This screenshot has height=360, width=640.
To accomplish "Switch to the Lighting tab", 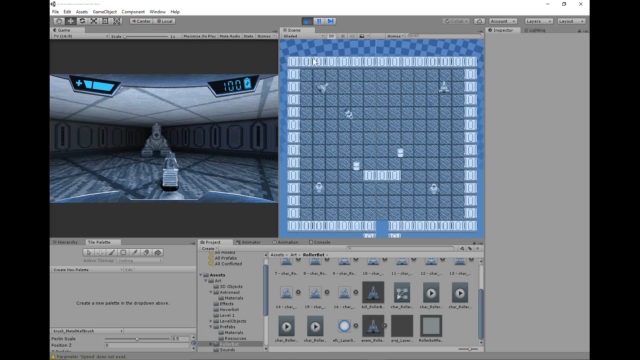I will 535,30.
